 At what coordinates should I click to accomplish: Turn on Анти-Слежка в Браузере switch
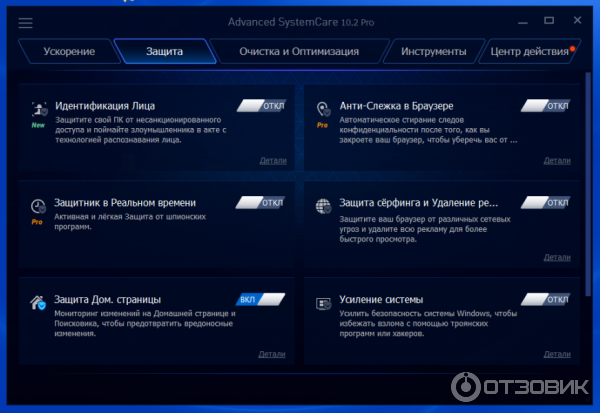tap(546, 105)
